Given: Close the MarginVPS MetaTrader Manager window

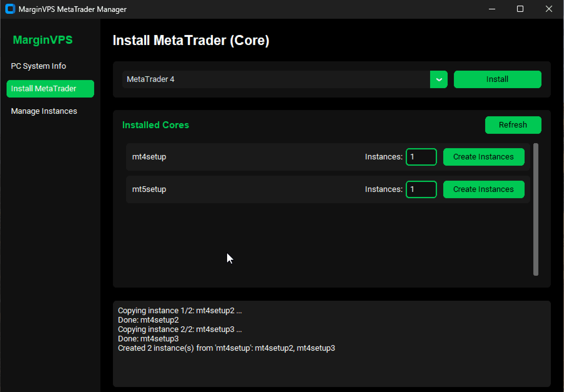Looking at the screenshot, I should point(549,9).
